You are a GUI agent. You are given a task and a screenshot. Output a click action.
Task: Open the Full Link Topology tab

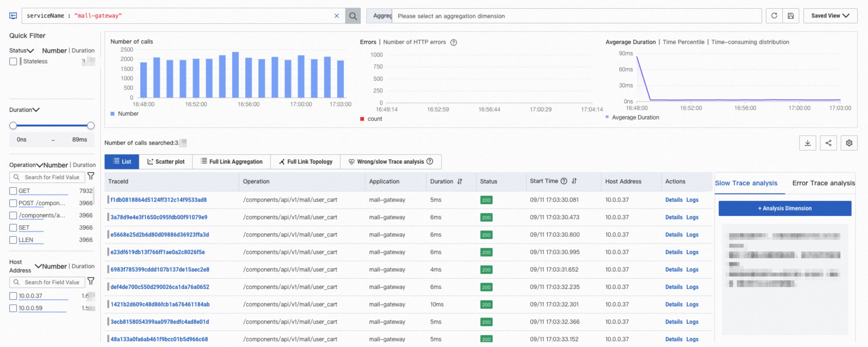coord(306,162)
